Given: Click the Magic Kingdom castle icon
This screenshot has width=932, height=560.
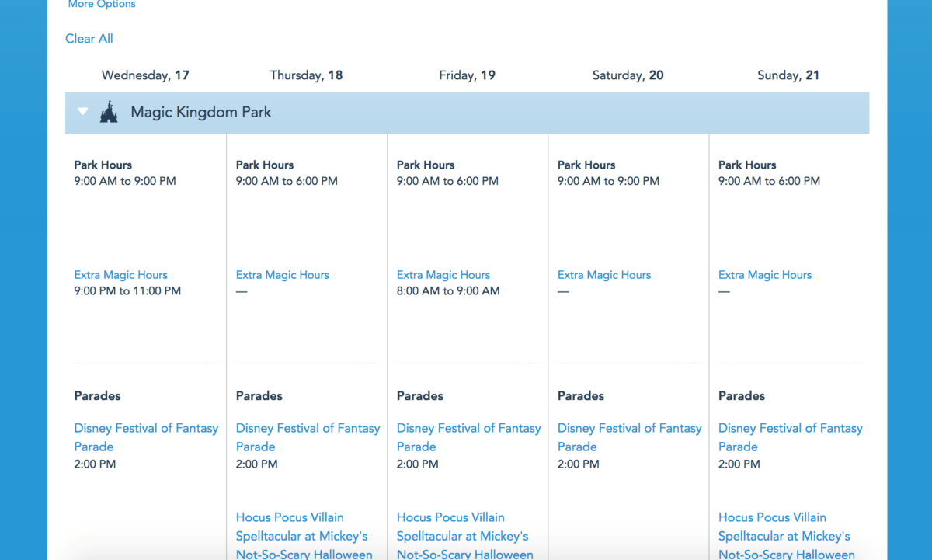Looking at the screenshot, I should [x=108, y=113].
